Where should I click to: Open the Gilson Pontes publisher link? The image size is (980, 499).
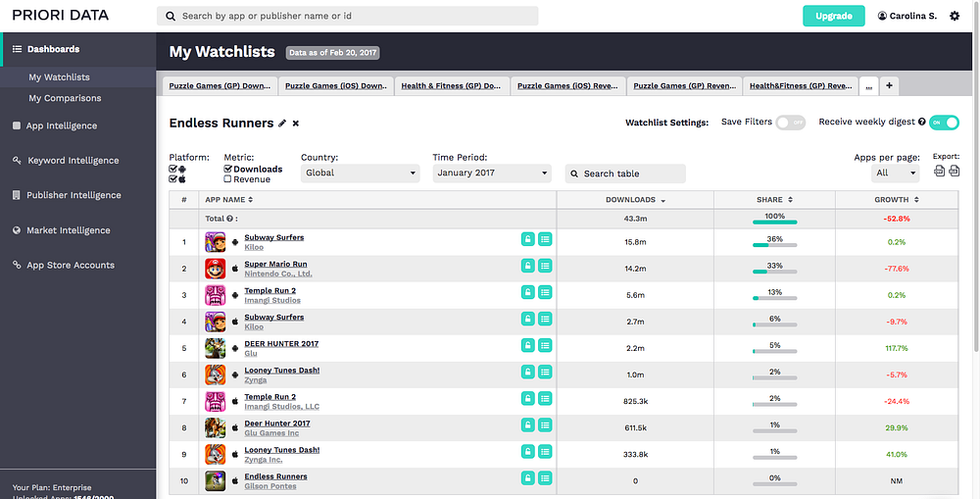pos(270,486)
